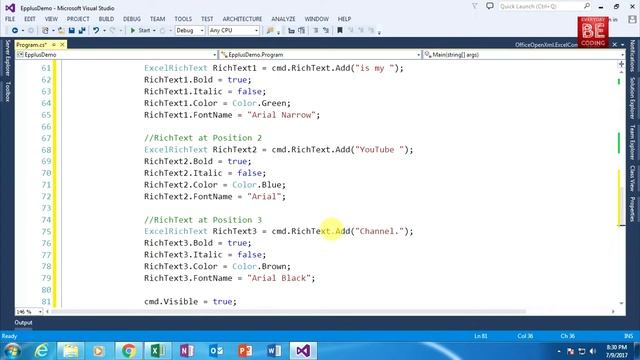Open the VIEW menu
The height and width of the screenshot is (360, 640).
click(x=51, y=19)
